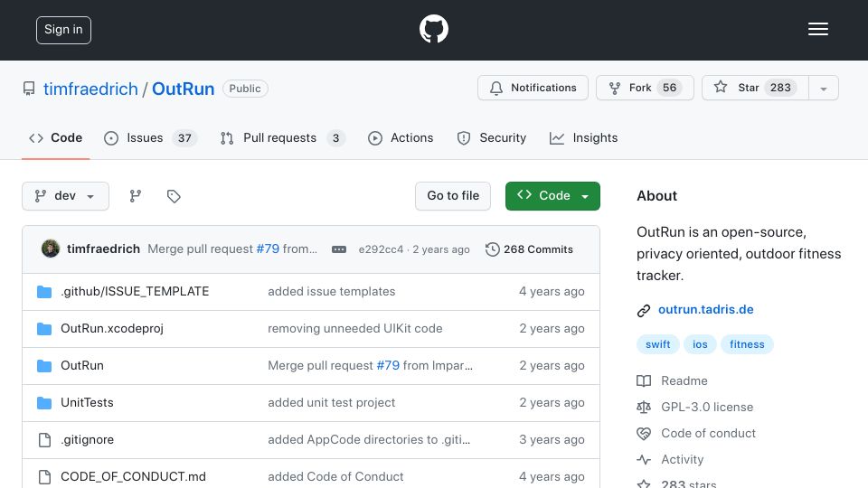Screen dimensions: 868x488
Task: Click the scales icon next to GPL-3.0 license
Action: tap(643, 408)
